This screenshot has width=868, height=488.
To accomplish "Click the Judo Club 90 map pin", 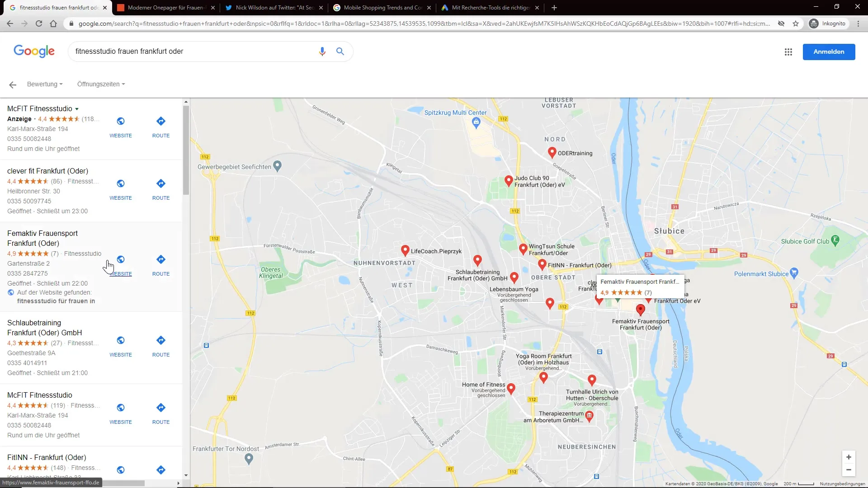I will pos(509,181).
